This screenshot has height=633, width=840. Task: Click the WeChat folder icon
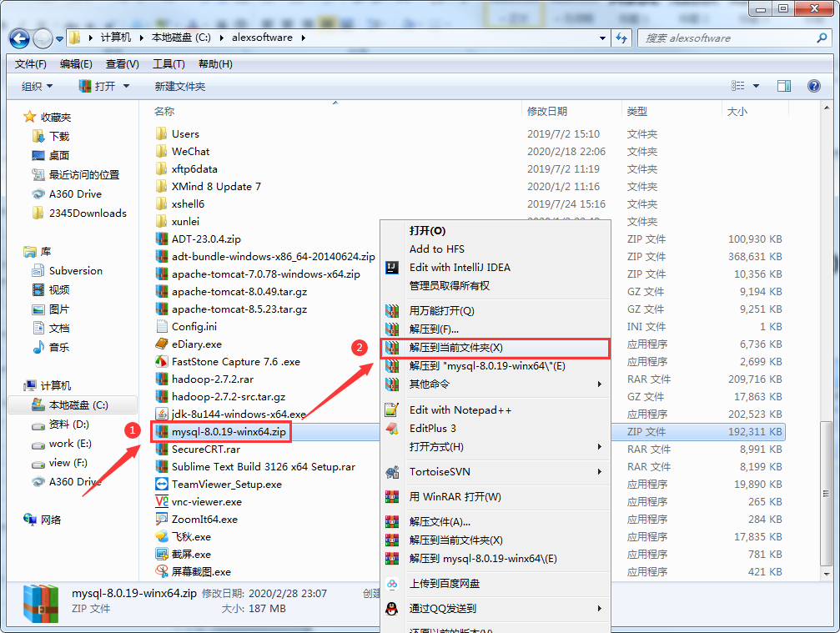tap(161, 151)
